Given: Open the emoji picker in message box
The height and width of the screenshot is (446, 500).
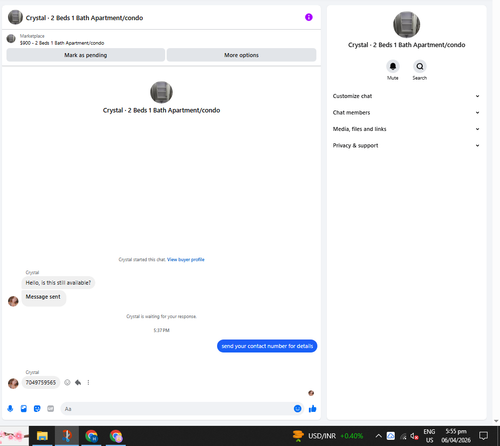Looking at the screenshot, I should pos(297,408).
